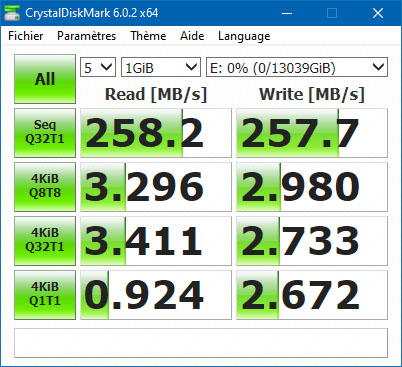Click the Seq read result 258.2
This screenshot has height=367, width=402.
tap(156, 133)
